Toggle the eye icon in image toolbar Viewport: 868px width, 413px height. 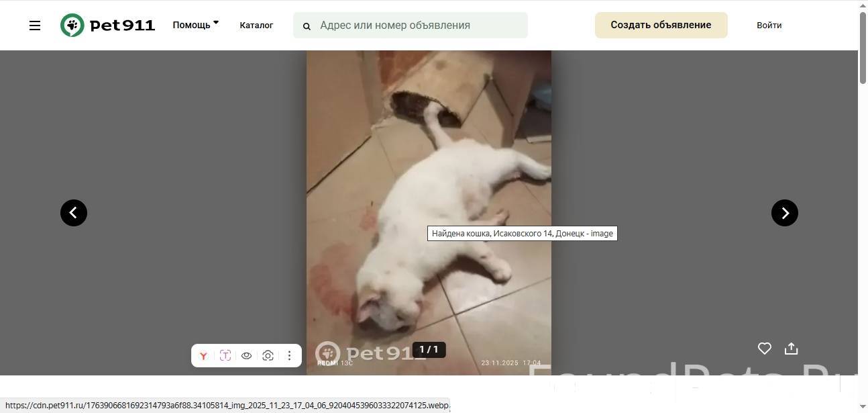pos(246,356)
